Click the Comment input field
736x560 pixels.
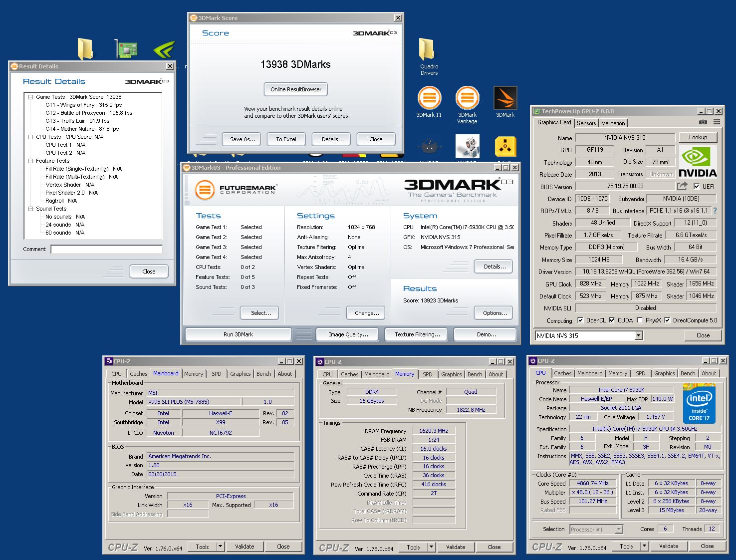pyautogui.click(x=106, y=249)
